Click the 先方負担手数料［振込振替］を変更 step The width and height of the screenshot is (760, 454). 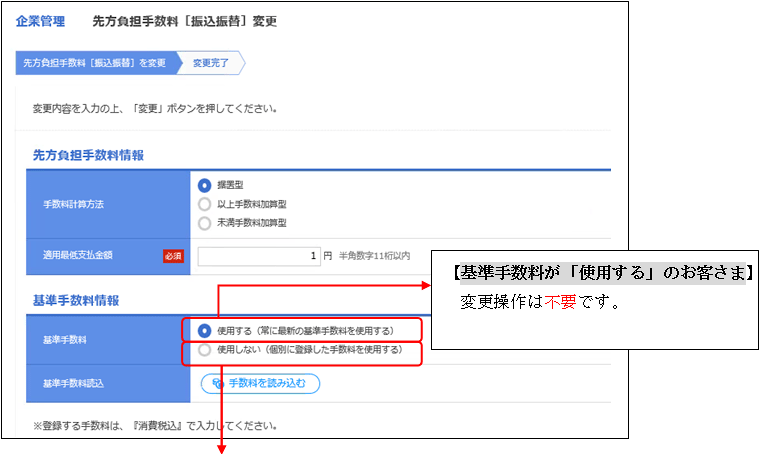click(98, 63)
